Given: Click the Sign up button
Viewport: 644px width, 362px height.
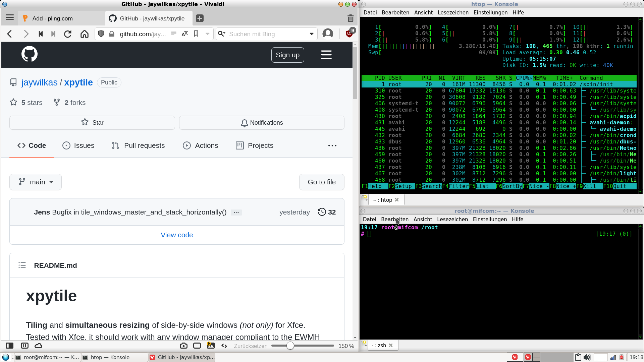Looking at the screenshot, I should (288, 55).
